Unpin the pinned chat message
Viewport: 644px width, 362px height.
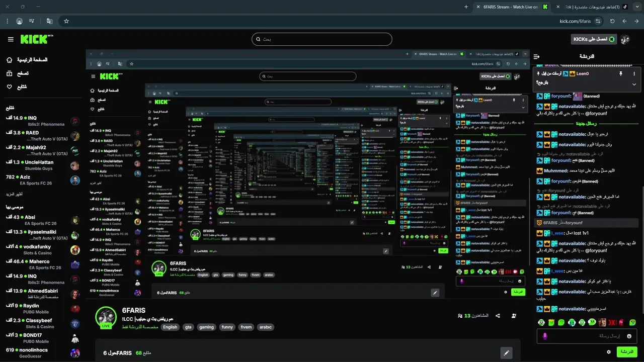click(621, 73)
